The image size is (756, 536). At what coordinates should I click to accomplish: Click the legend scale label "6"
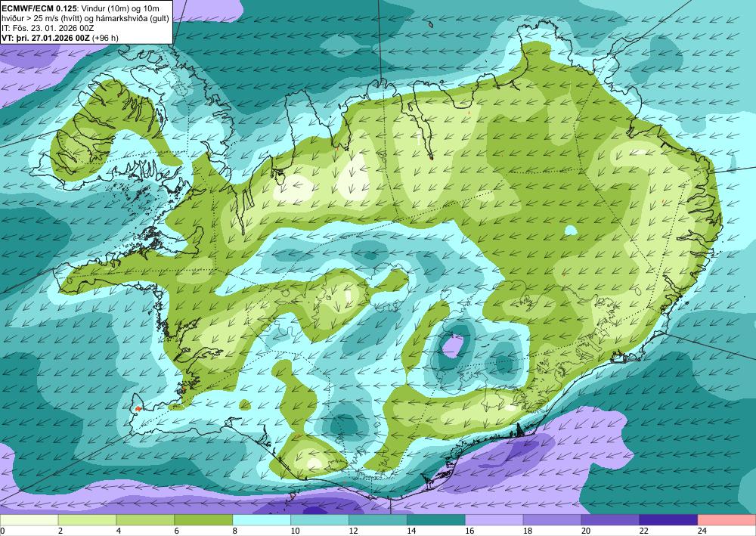tap(177, 531)
